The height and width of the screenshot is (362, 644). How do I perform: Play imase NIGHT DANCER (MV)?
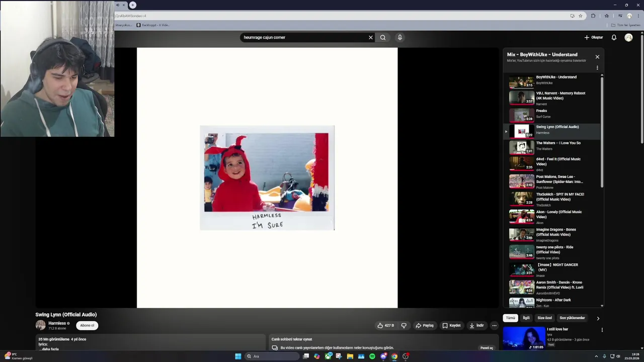(x=552, y=269)
